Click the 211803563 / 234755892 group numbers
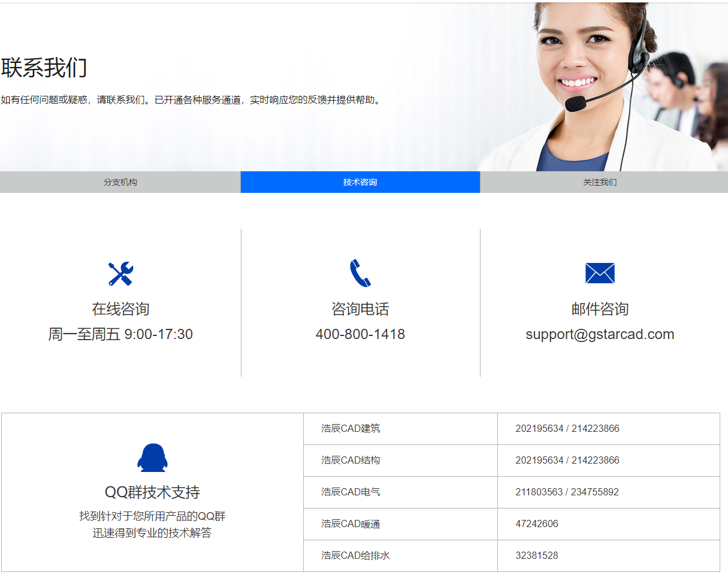This screenshot has height=578, width=728. coord(567,492)
